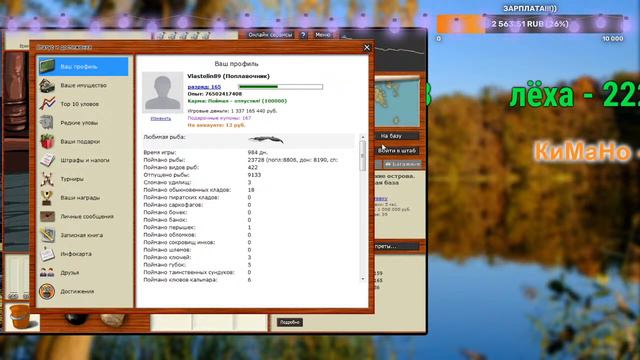Viewport: 640px width, 360px height.
Task: Click the favorite fish image
Action: pos(266,140)
